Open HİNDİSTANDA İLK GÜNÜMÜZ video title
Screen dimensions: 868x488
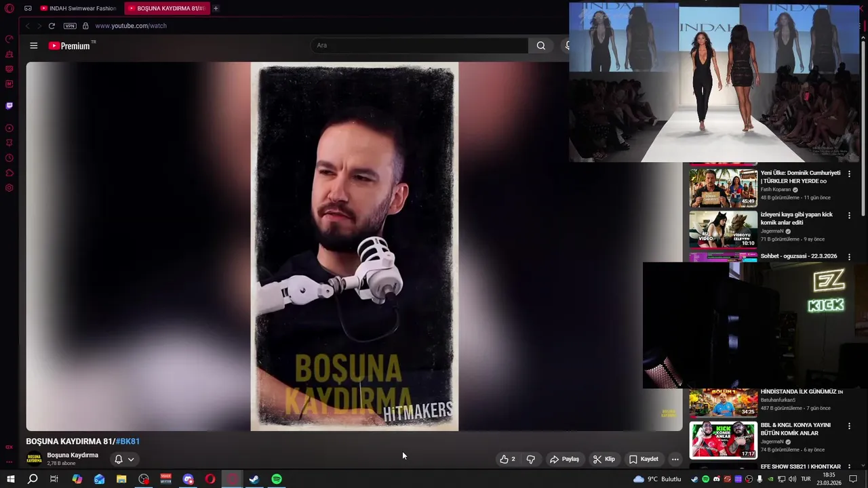pyautogui.click(x=802, y=392)
